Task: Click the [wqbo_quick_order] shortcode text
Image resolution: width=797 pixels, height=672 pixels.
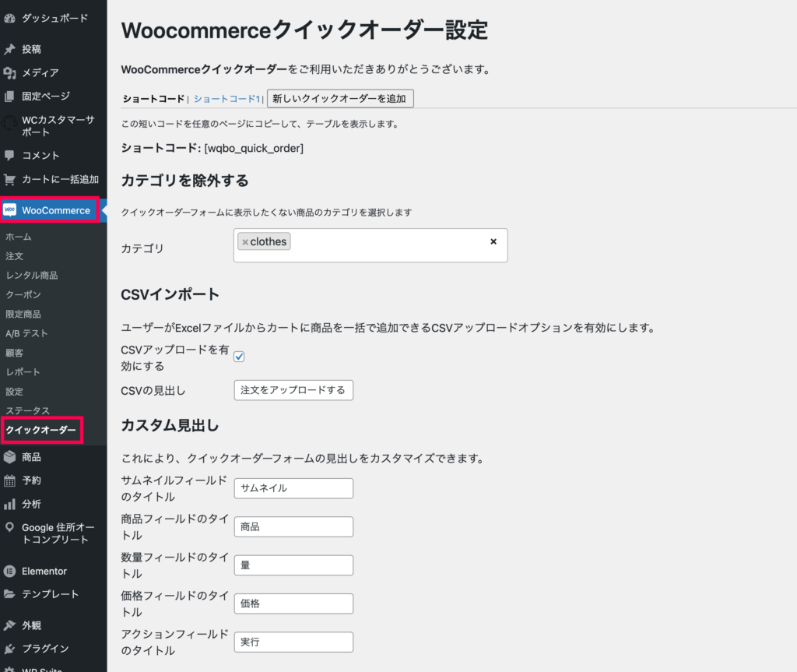Action: pyautogui.click(x=255, y=148)
